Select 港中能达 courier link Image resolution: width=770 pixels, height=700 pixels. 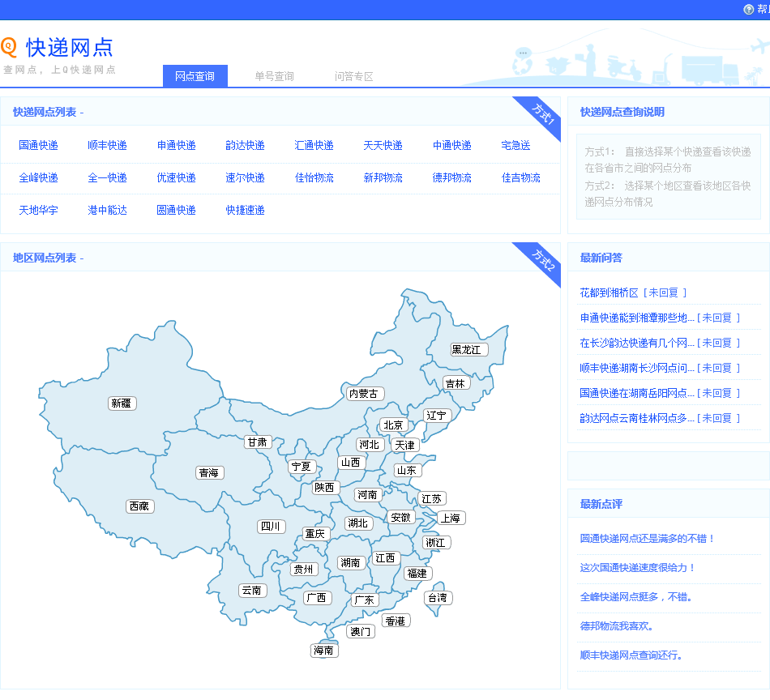[107, 210]
